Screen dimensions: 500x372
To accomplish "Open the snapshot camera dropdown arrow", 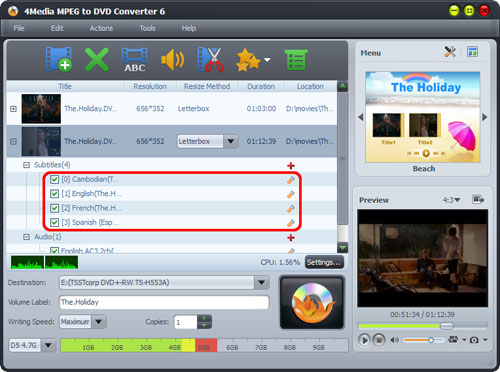I will tap(485, 340).
